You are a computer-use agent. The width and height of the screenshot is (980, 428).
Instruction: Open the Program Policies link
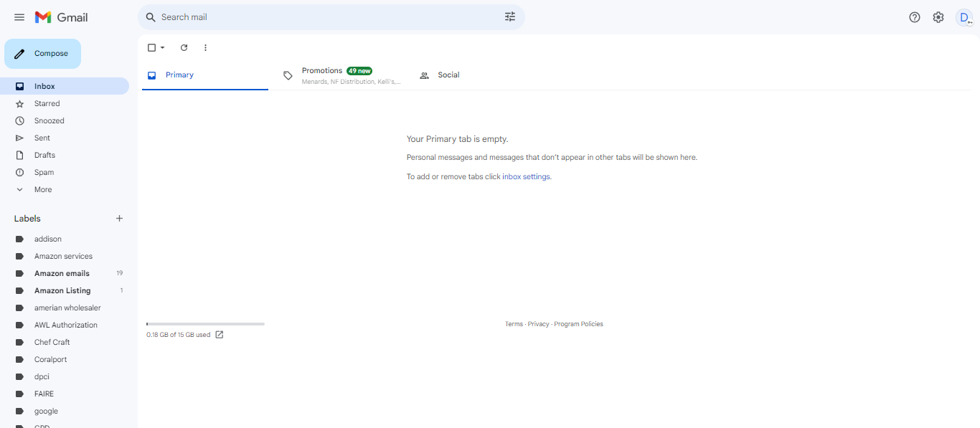tap(578, 324)
